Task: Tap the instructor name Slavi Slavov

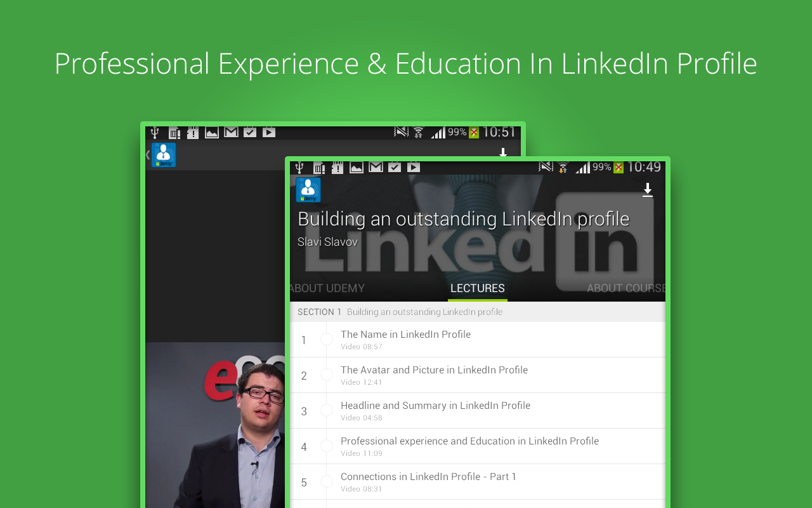Action: coord(327,242)
